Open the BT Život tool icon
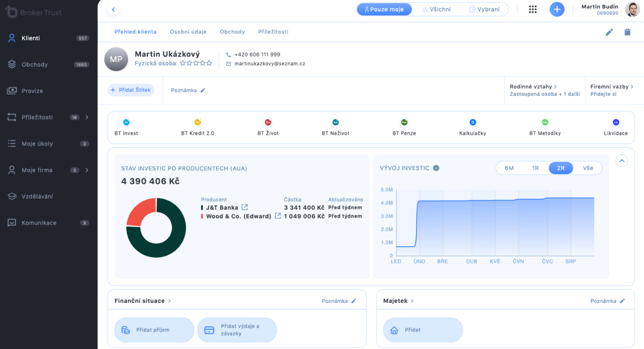The height and width of the screenshot is (349, 644). (268, 122)
